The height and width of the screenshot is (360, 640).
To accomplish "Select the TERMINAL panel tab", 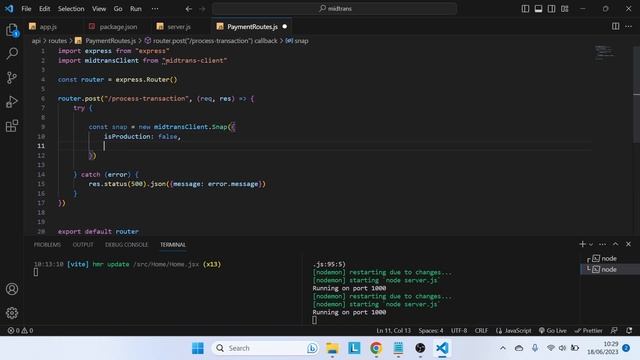I will pyautogui.click(x=173, y=244).
